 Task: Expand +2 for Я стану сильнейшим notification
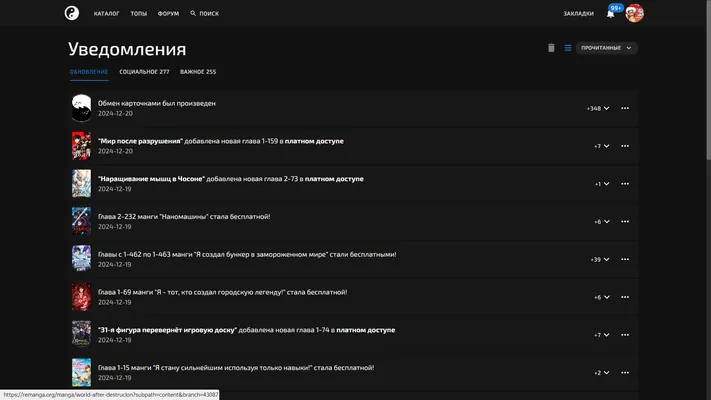coord(602,373)
